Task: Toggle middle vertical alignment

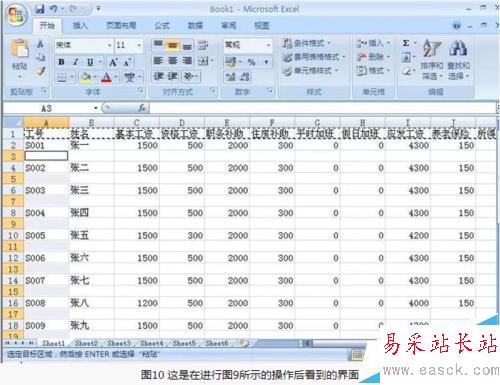Action: coord(173,45)
